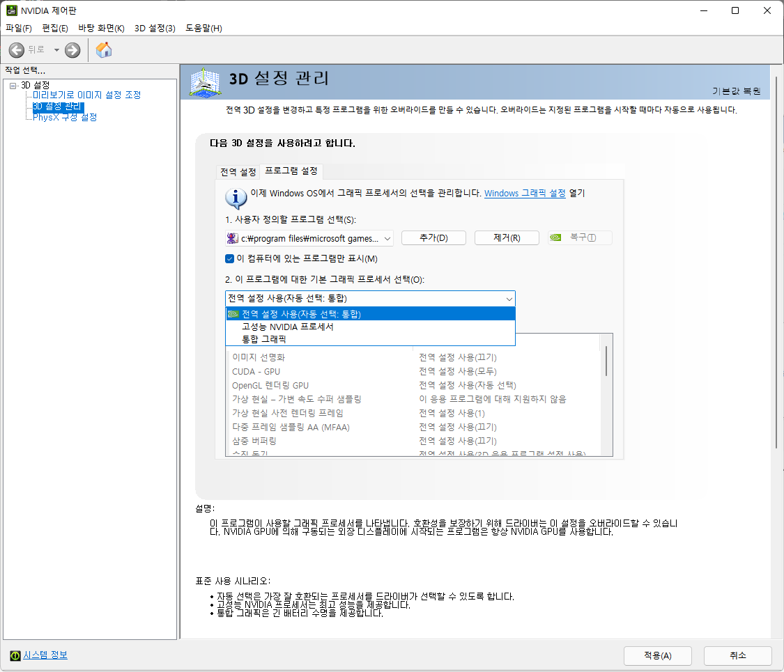Select 가상 현실 사전 렌더링 프레임 row
Image resolution: width=784 pixels, height=672 pixels.
(413, 413)
